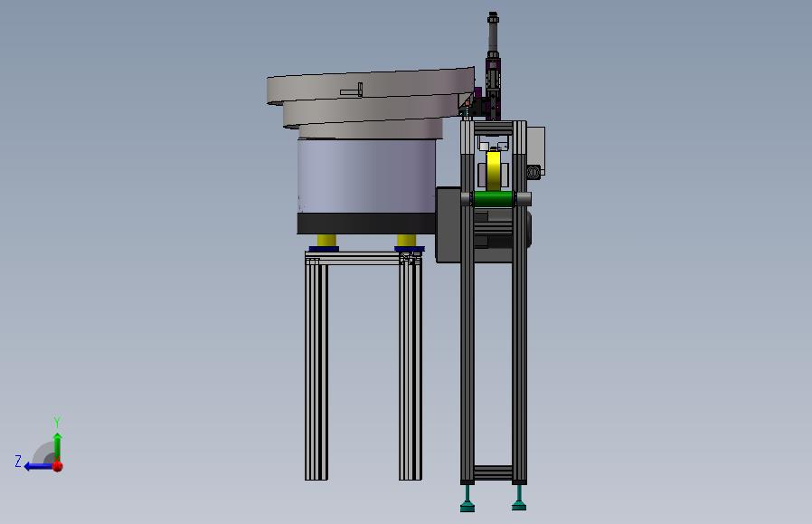This screenshot has width=812, height=524.
Task: Select the black base ring under the drum
Action: [x=366, y=224]
